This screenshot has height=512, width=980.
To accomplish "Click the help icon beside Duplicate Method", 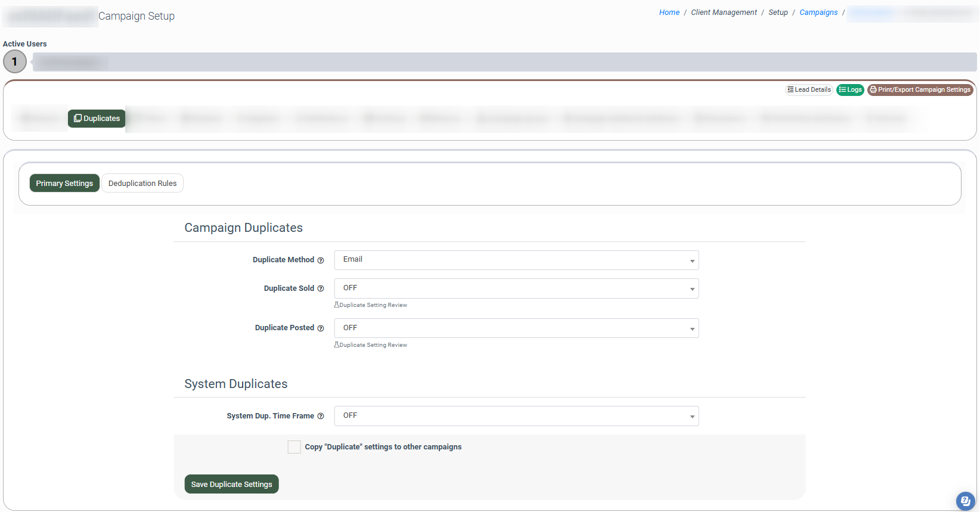I will pyautogui.click(x=321, y=260).
